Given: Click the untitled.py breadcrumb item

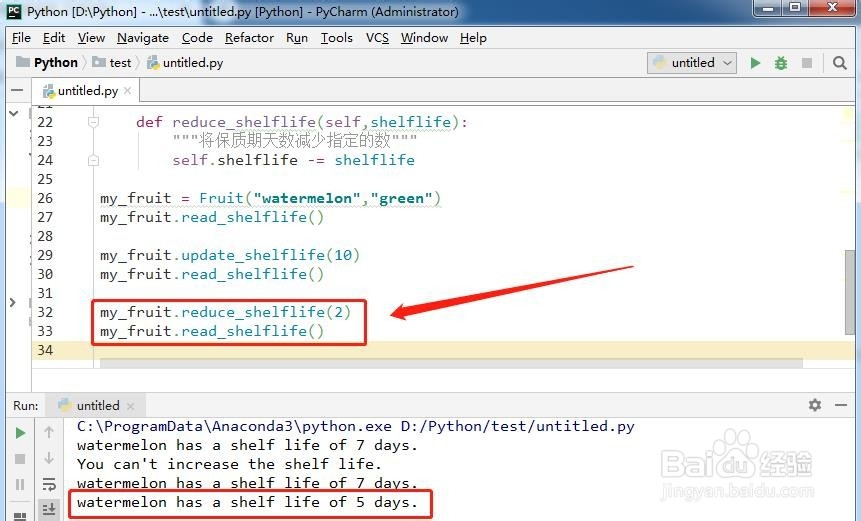Looking at the screenshot, I should click(186, 63).
